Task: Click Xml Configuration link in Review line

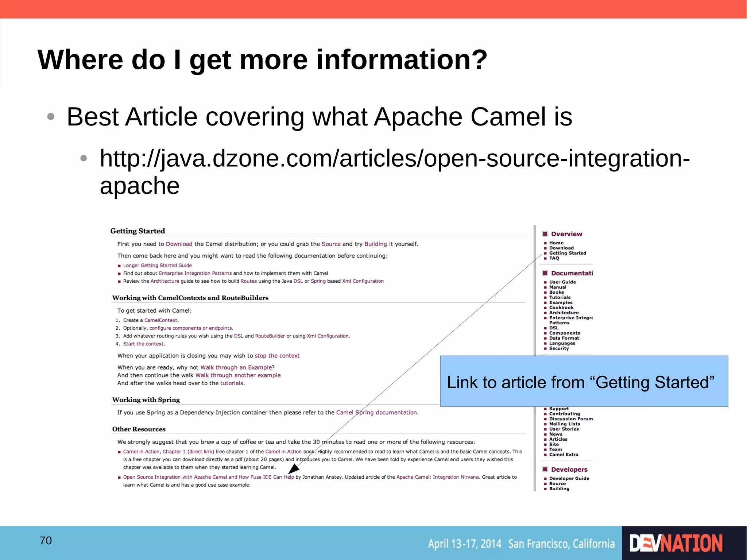Action: 363,281
